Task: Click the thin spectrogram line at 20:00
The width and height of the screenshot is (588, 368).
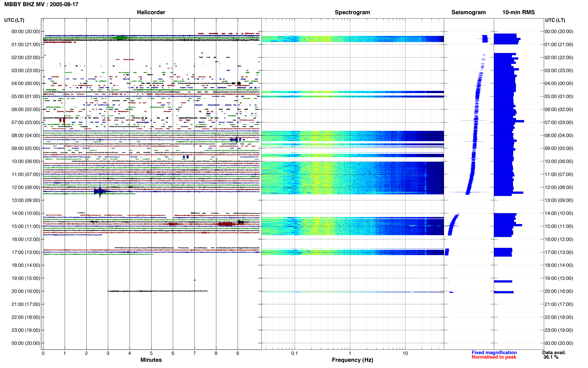Action: pos(353,292)
